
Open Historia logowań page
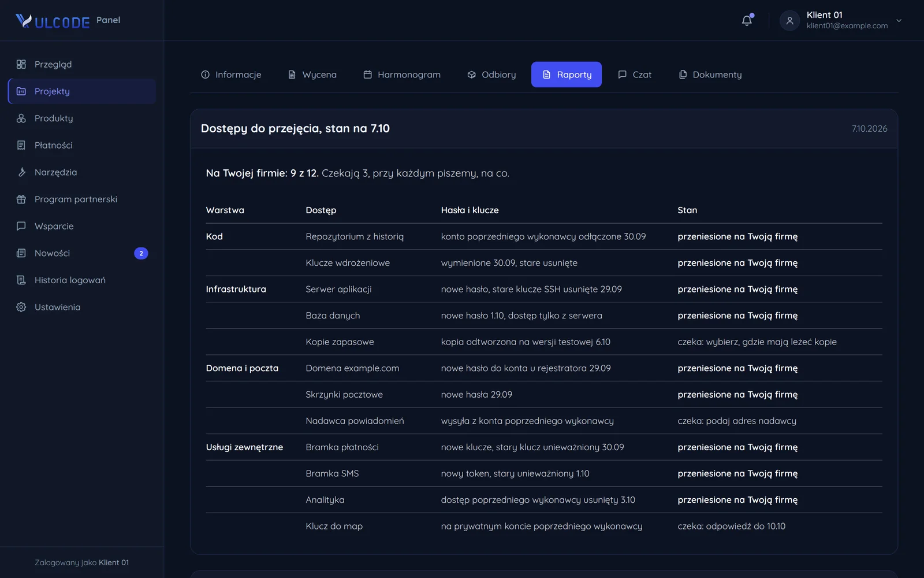[x=82, y=280]
